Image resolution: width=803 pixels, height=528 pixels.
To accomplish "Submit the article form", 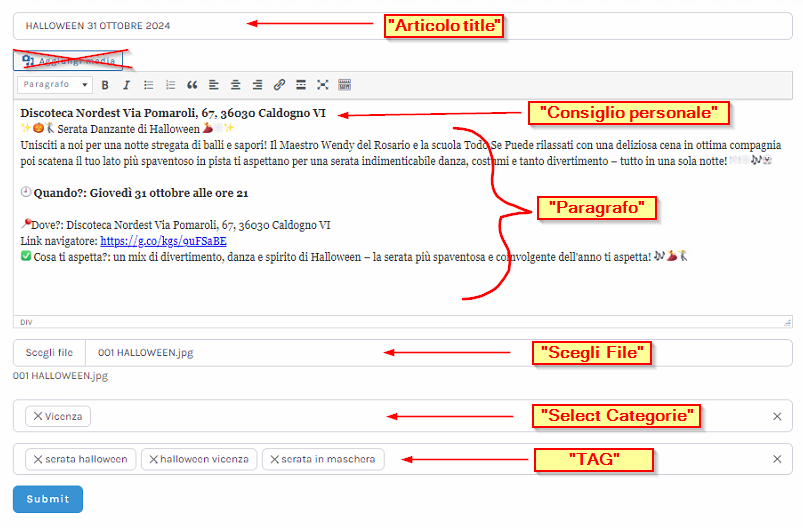I will [48, 499].
